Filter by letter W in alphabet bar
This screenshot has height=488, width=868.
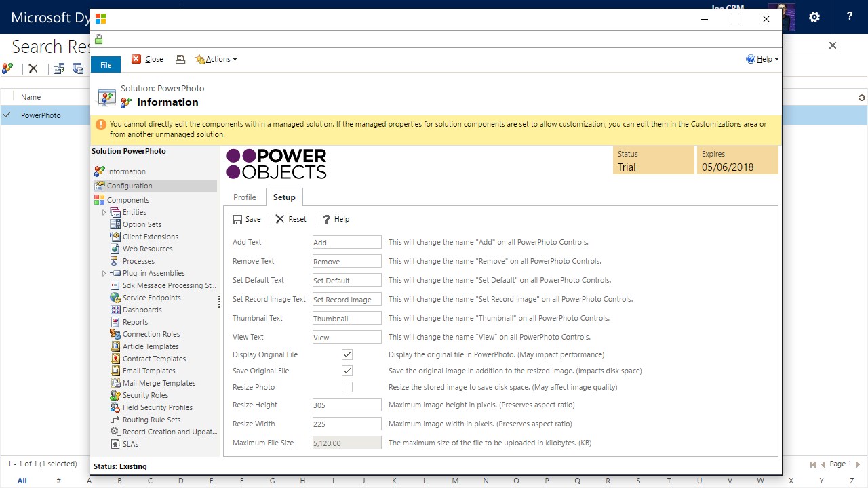pyautogui.click(x=761, y=481)
